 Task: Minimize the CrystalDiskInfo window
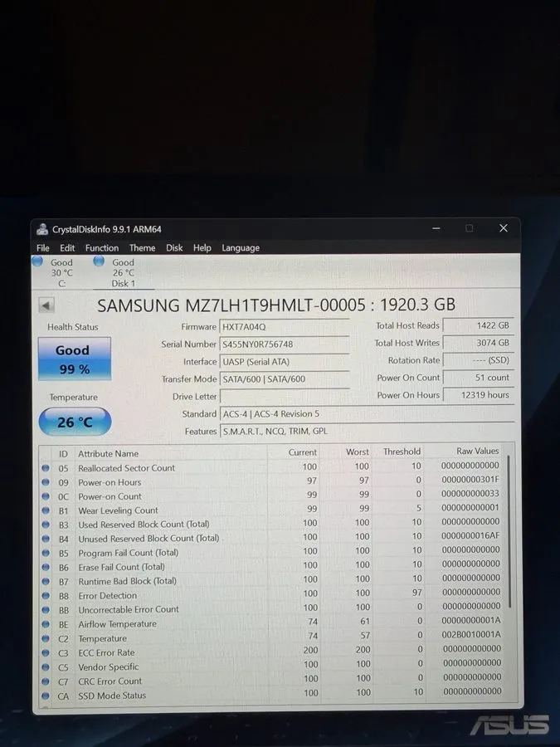pos(436,228)
